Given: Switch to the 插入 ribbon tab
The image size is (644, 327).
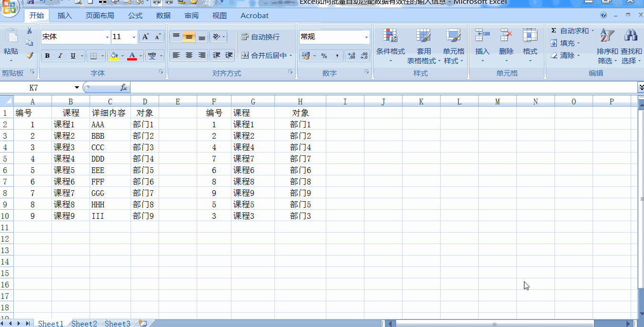Looking at the screenshot, I should tap(65, 16).
